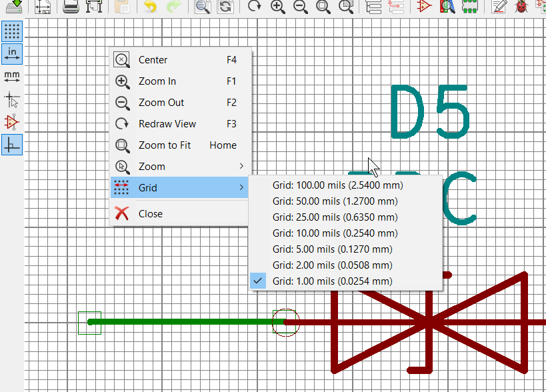The width and height of the screenshot is (546, 392).
Task: Click the Undo arrow in the toolbar
Action: (x=150, y=7)
